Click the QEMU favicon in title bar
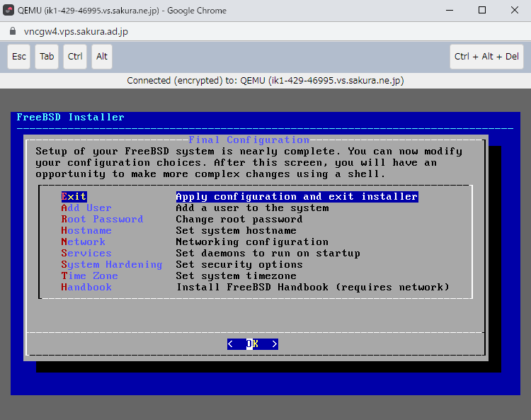 tap(11, 11)
